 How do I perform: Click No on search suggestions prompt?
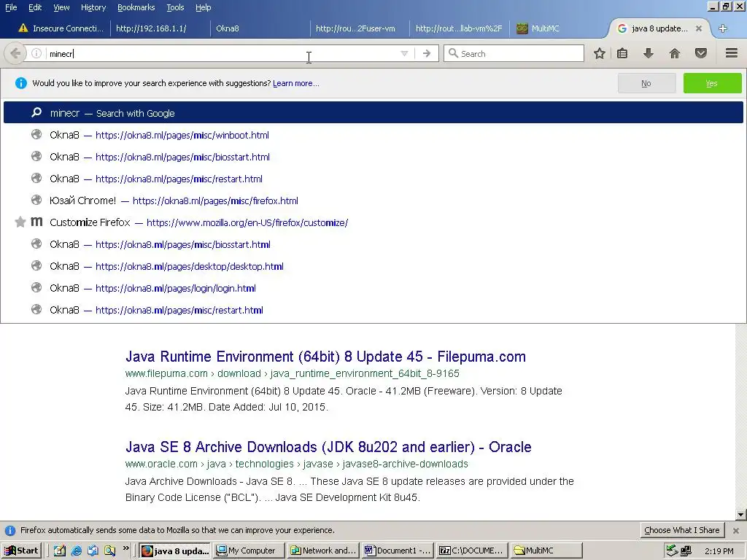pos(646,83)
